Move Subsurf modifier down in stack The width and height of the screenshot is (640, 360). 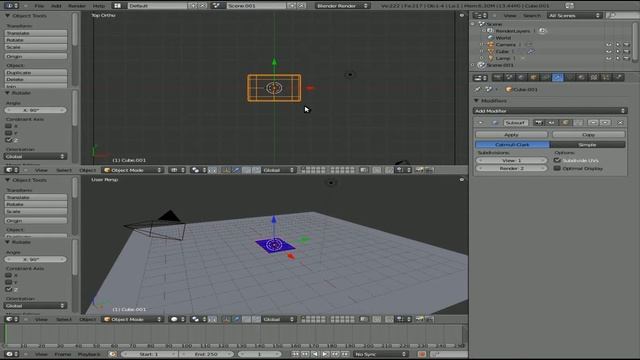pyautogui.click(x=605, y=122)
